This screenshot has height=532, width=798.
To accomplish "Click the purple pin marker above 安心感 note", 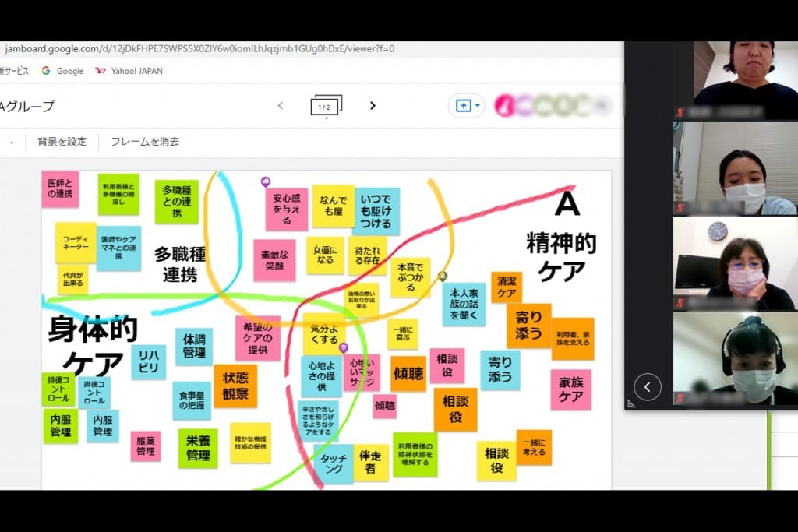I will pyautogui.click(x=266, y=181).
